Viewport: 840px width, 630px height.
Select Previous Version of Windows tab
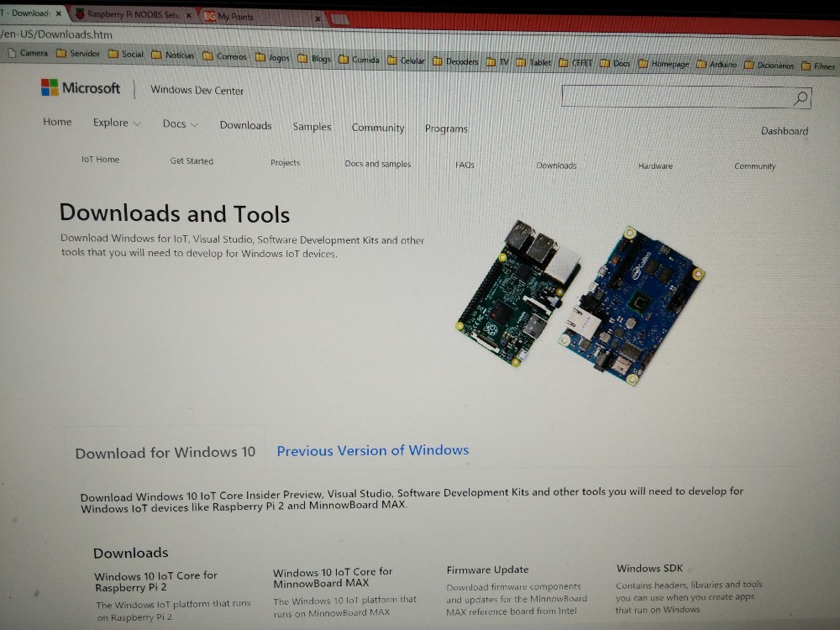click(x=373, y=450)
